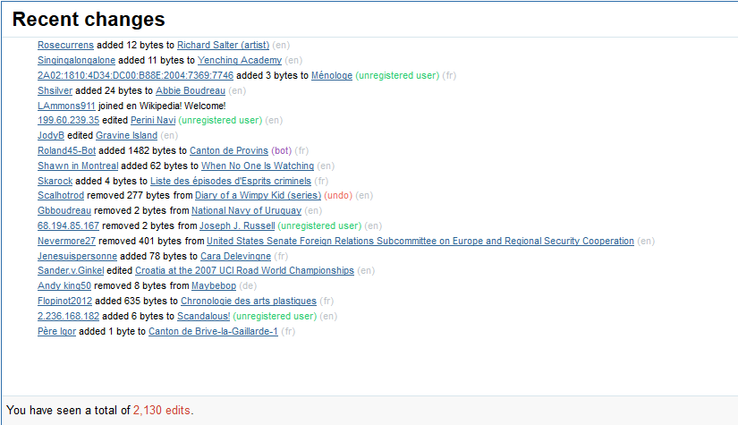
Task: Open Shsilver's user link
Action: pyautogui.click(x=55, y=90)
